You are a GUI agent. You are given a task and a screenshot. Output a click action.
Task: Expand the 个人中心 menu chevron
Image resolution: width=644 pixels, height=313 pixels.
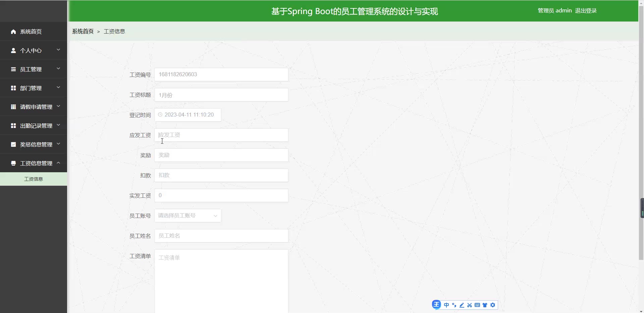click(58, 50)
